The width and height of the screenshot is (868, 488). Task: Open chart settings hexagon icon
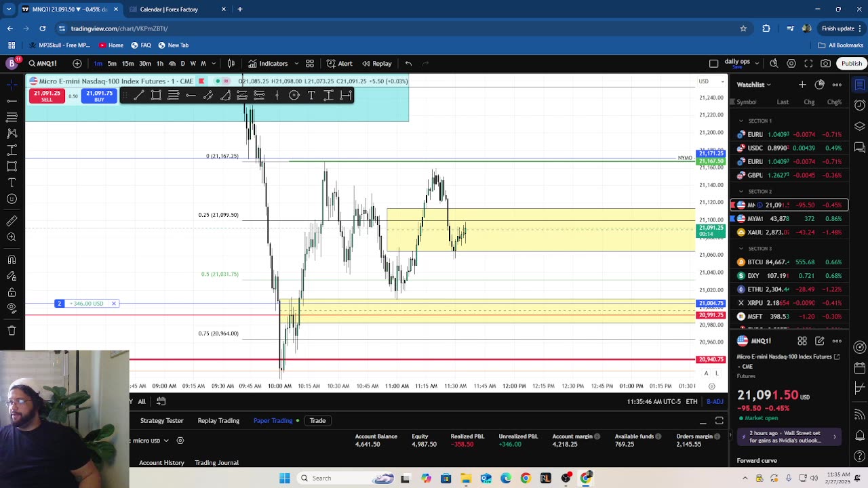click(x=791, y=64)
